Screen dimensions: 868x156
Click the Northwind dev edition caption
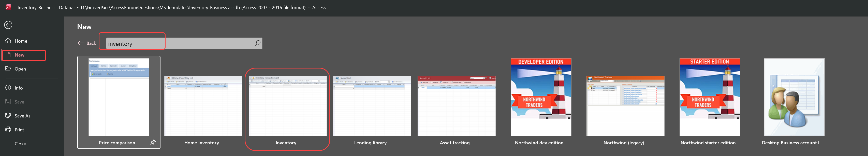539,143
